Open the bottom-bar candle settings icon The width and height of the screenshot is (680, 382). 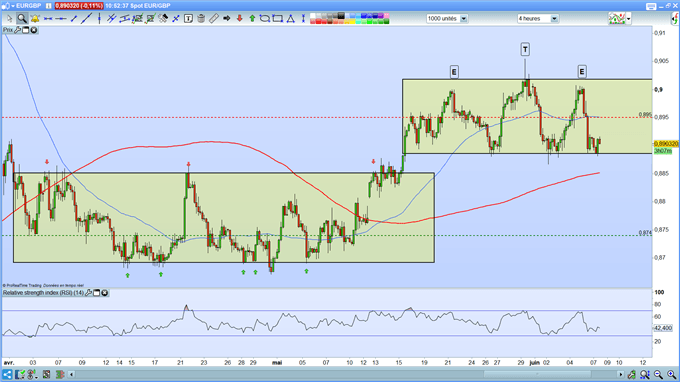coord(32,374)
